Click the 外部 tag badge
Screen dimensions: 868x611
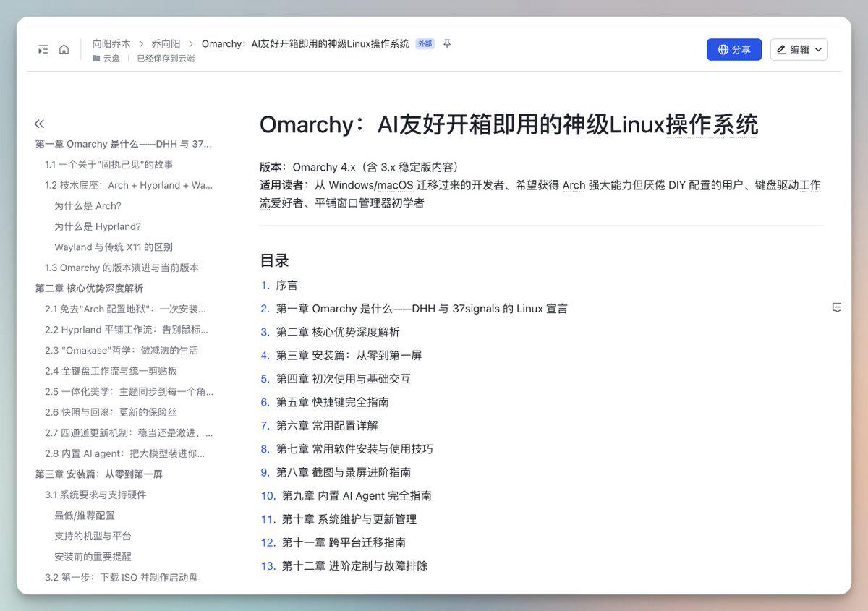click(425, 44)
